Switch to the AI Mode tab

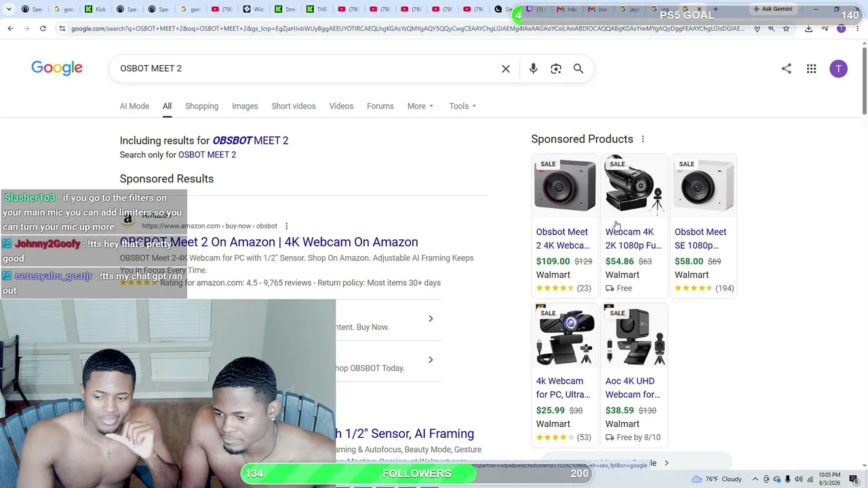(134, 106)
